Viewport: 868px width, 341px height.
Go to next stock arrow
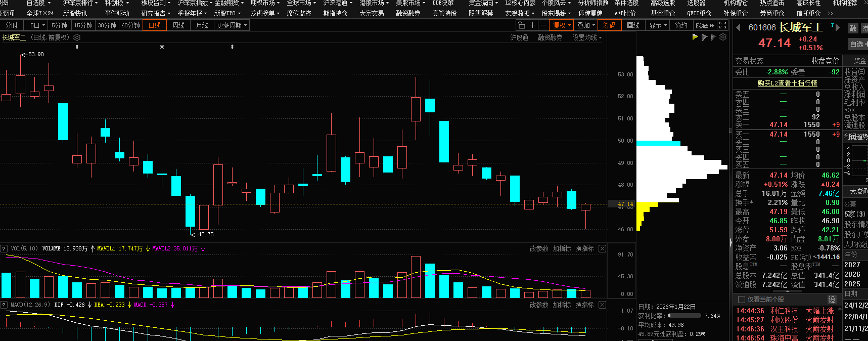pyautogui.click(x=838, y=27)
